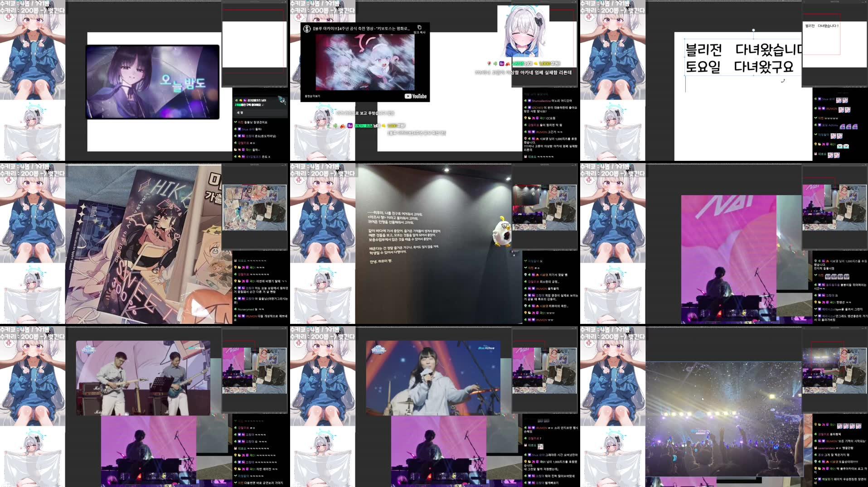
Task: Open the video on YouTube via the YouTube logo
Action: (x=416, y=96)
